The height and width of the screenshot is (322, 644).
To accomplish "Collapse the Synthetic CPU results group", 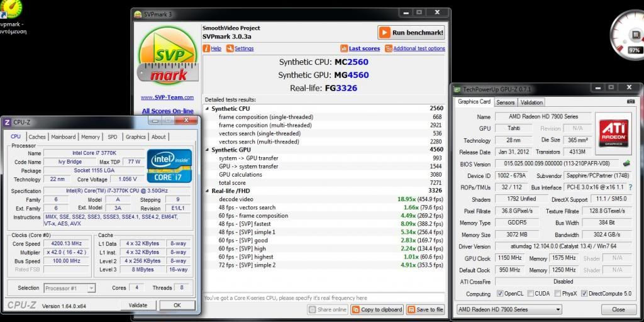I will pos(208,109).
